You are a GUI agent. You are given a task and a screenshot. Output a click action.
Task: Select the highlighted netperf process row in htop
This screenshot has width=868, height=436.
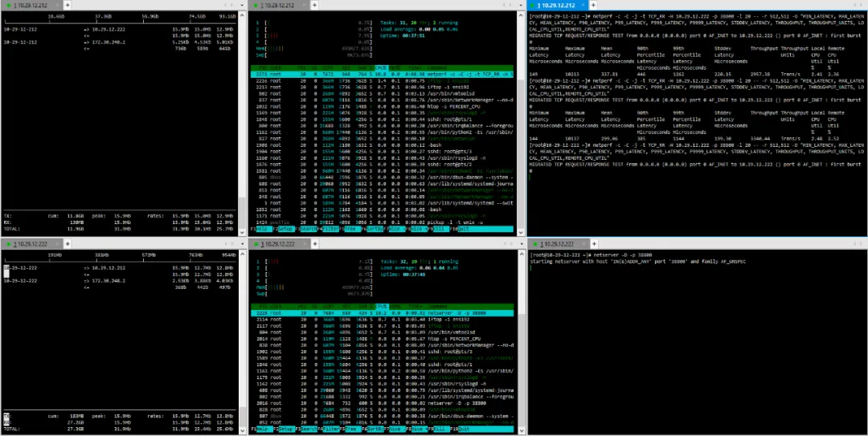tap(382, 74)
